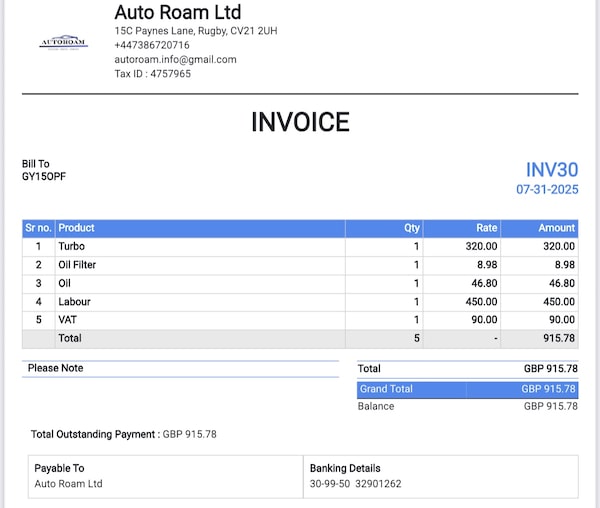Select the invoice number INV30
600x508 pixels.
coord(552,170)
